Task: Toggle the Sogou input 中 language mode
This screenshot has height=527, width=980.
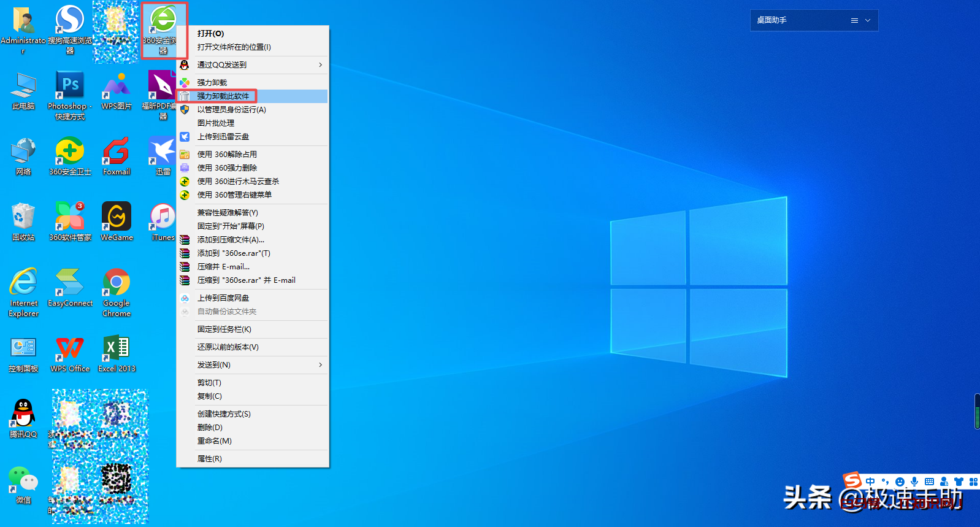Action: pyautogui.click(x=870, y=482)
